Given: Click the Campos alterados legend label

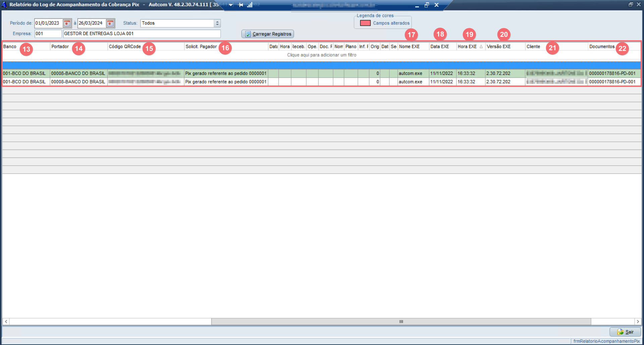Looking at the screenshot, I should pos(391,23).
